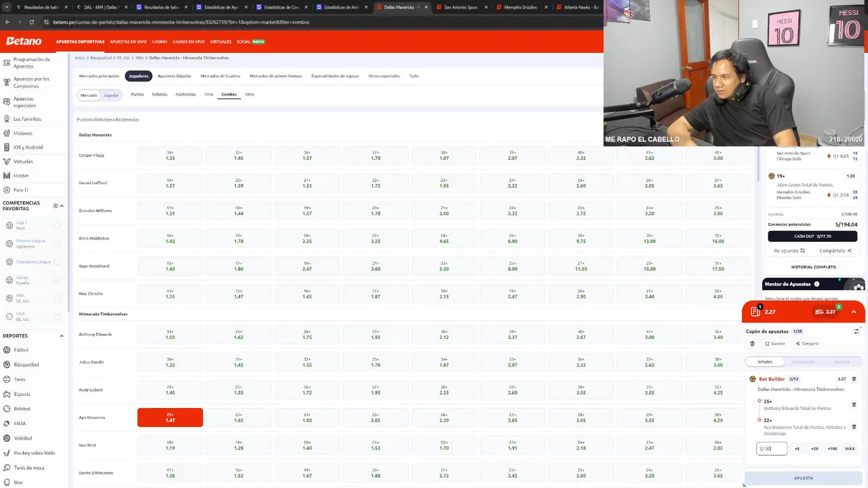Open bet slip settings sliders icon
The width and height of the screenshot is (868, 488).
tap(856, 331)
